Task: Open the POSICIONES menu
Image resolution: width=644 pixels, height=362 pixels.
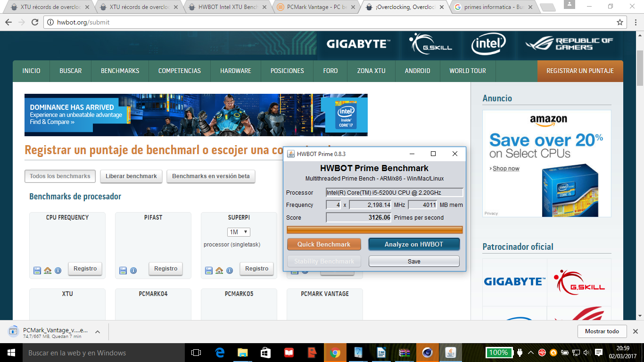Action: (287, 71)
